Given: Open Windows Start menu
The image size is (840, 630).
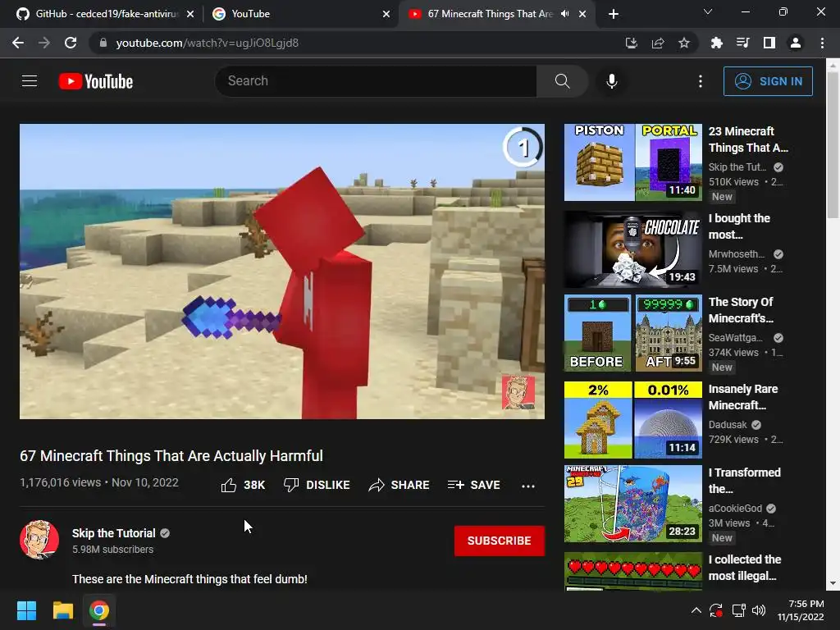Looking at the screenshot, I should click(x=26, y=610).
